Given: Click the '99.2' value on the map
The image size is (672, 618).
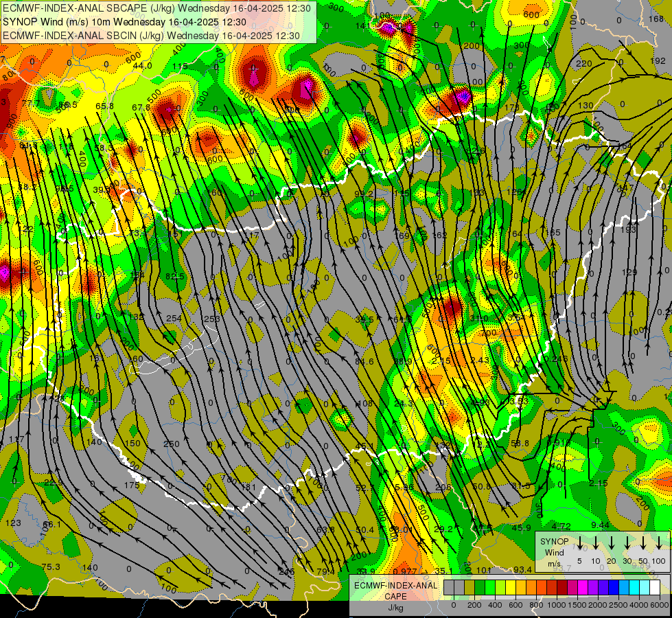Looking at the screenshot, I should click(x=364, y=194).
